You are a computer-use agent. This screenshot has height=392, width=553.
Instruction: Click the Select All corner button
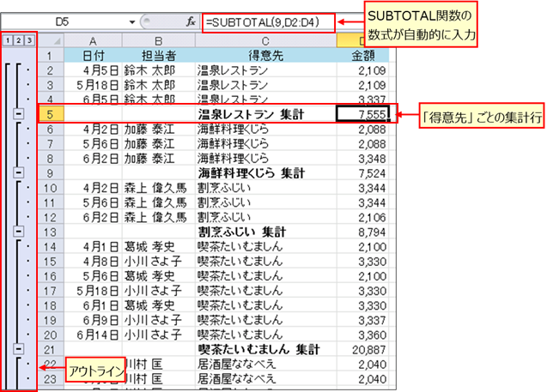[51, 40]
